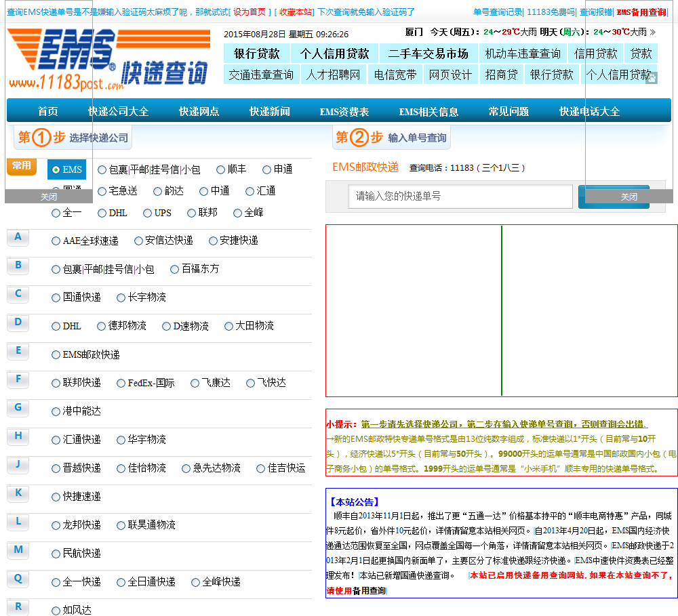The image size is (678, 616).
Task: Select the EMS radio button in common row
Action: [56, 170]
